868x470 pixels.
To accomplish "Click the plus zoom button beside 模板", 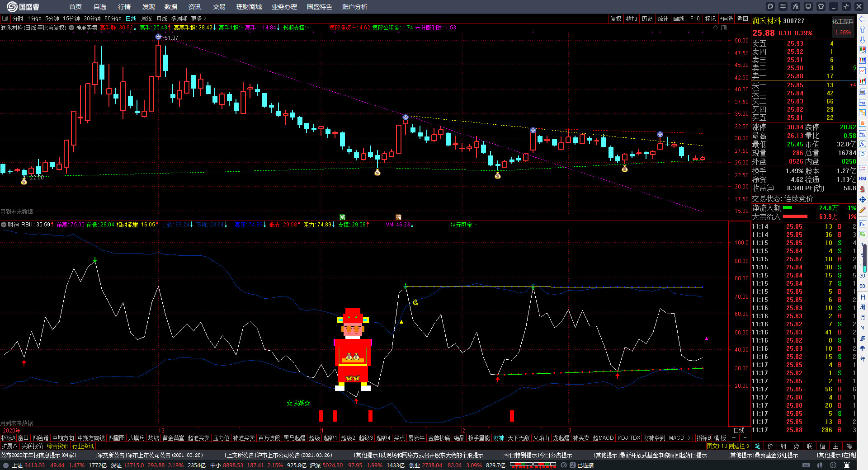I will click(734, 438).
